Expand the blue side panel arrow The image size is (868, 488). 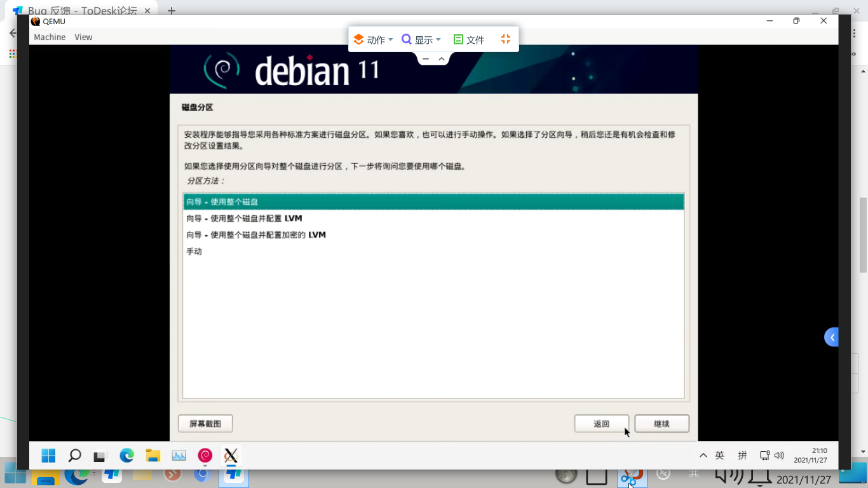(x=831, y=337)
